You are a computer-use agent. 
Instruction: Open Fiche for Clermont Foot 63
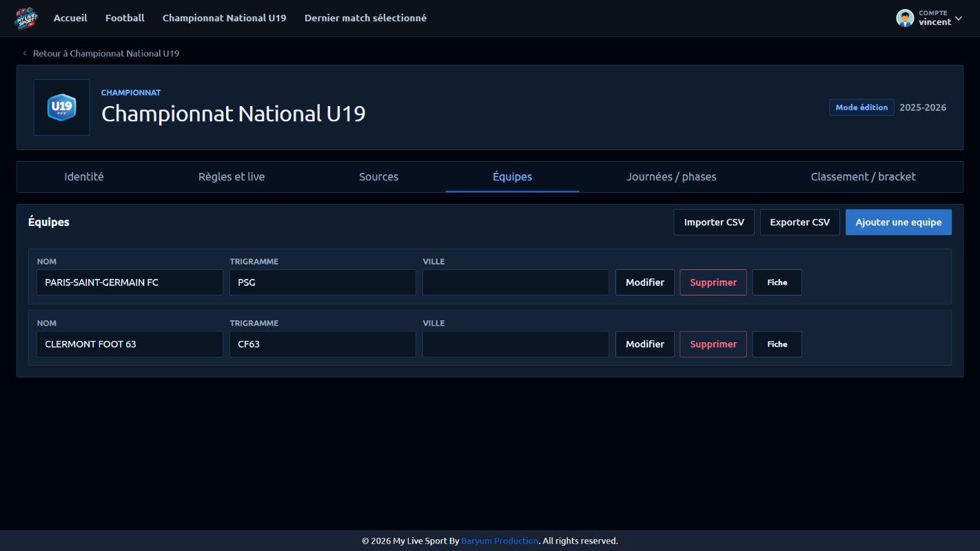(777, 344)
